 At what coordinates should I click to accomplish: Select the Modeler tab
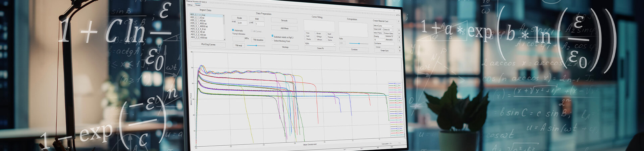[x=198, y=5]
